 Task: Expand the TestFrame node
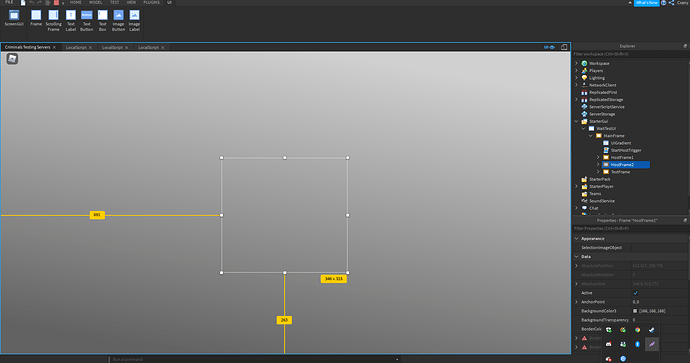(598, 172)
